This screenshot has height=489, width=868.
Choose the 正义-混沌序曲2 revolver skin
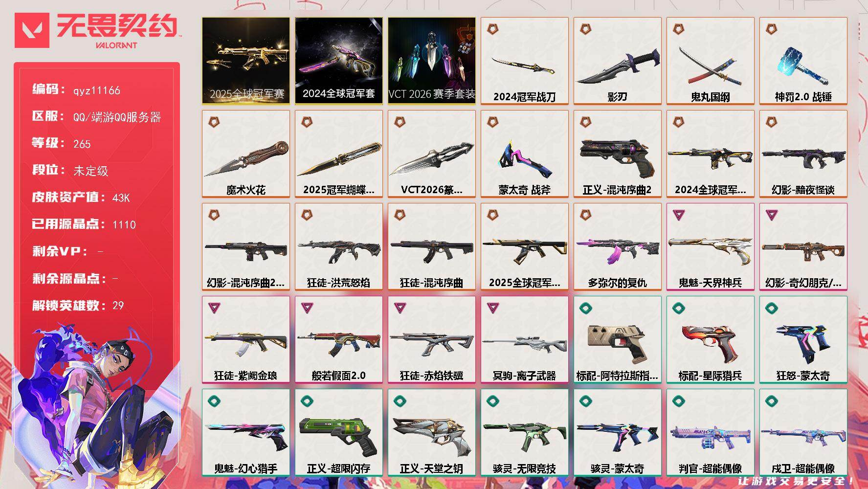click(618, 154)
